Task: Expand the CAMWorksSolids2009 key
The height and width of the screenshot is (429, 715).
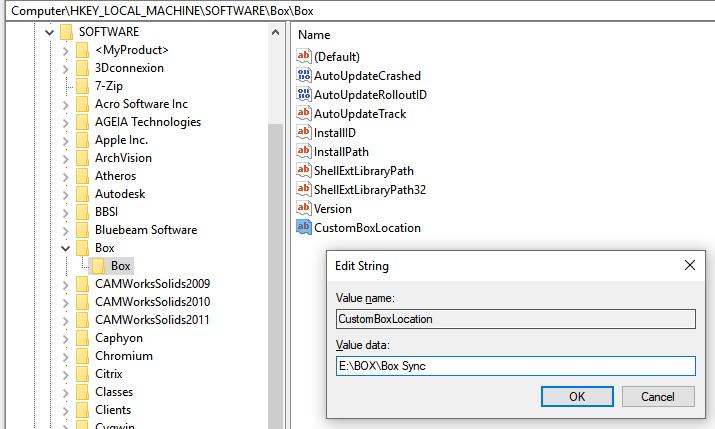Action: click(66, 284)
